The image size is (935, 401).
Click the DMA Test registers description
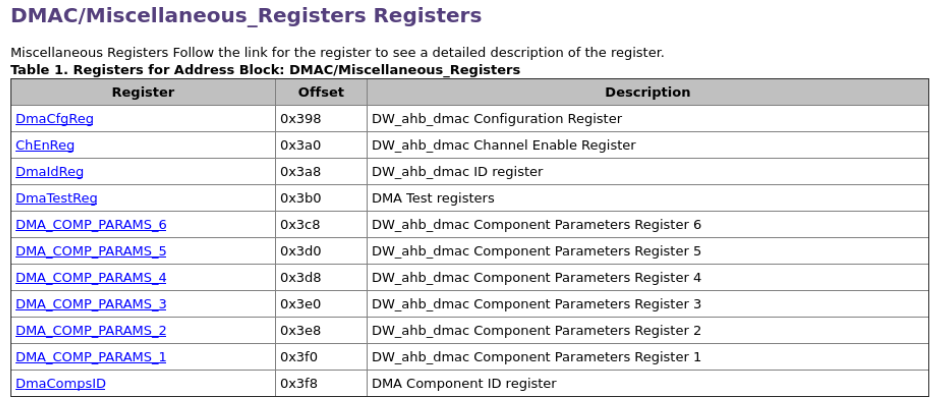(433, 198)
